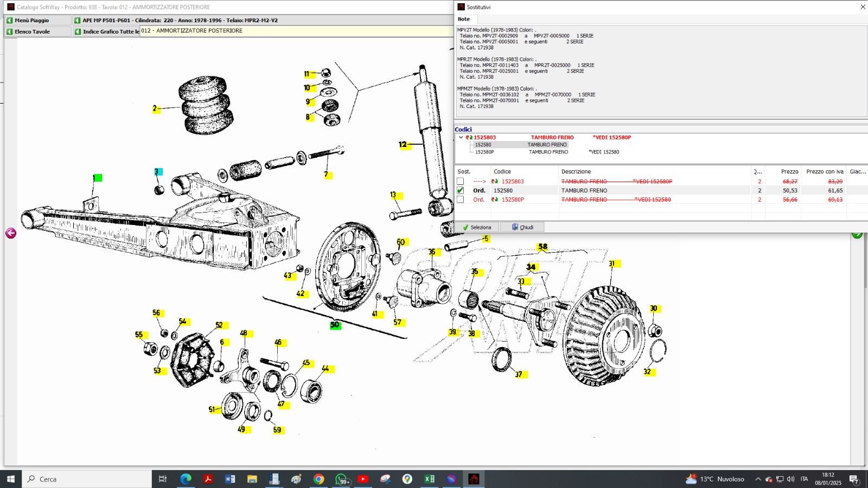The image size is (868, 488).
Task: Tick the checkbox for 152580P row
Action: (460, 200)
